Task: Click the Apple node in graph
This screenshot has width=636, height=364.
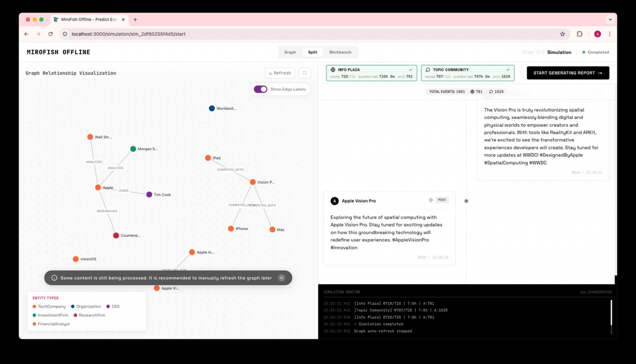Action: tap(98, 188)
